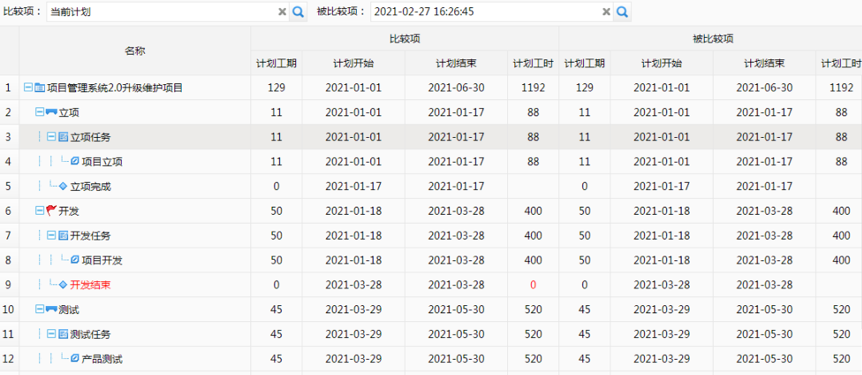This screenshot has width=862, height=375.
Task: Click search icon beside 2021-02-27 comparison field
Action: tap(622, 12)
